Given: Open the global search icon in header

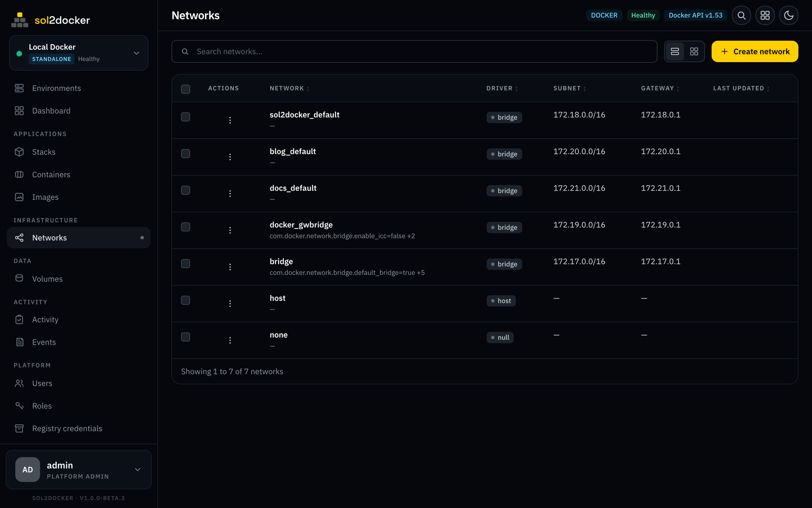Looking at the screenshot, I should pos(741,15).
